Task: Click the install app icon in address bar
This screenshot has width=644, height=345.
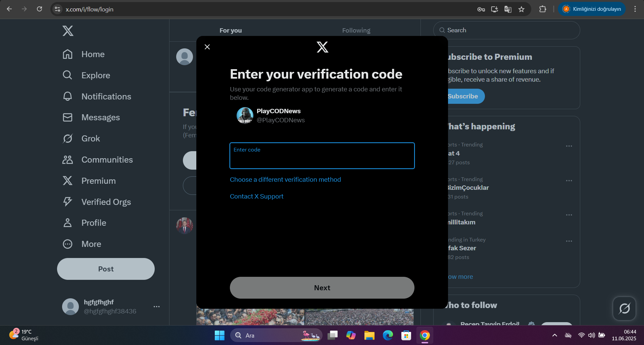Action: click(x=494, y=9)
